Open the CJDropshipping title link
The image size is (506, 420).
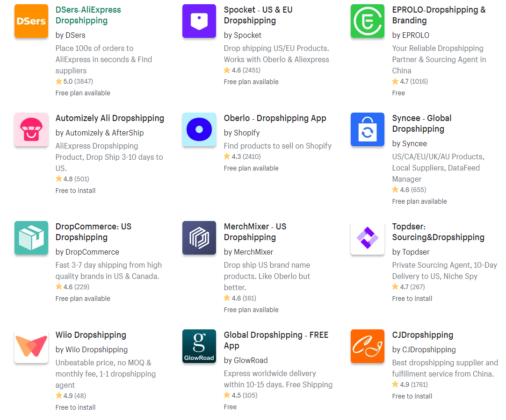pyautogui.click(x=422, y=335)
